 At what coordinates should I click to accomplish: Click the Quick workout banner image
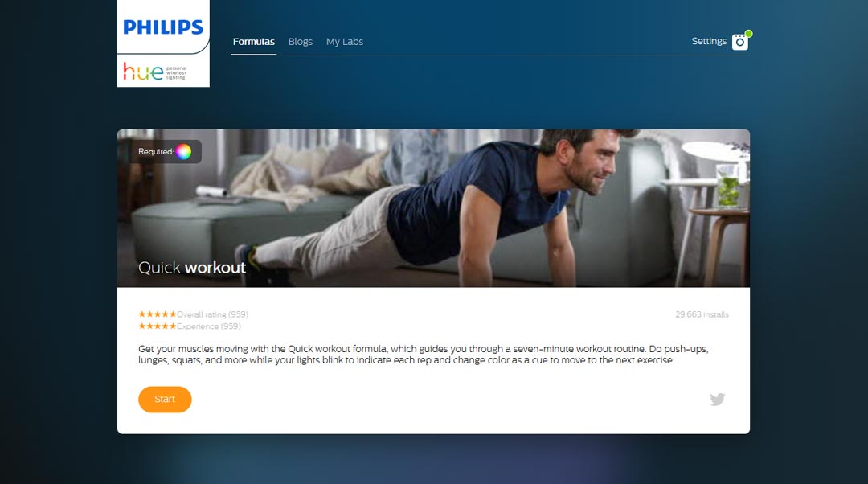tap(433, 208)
